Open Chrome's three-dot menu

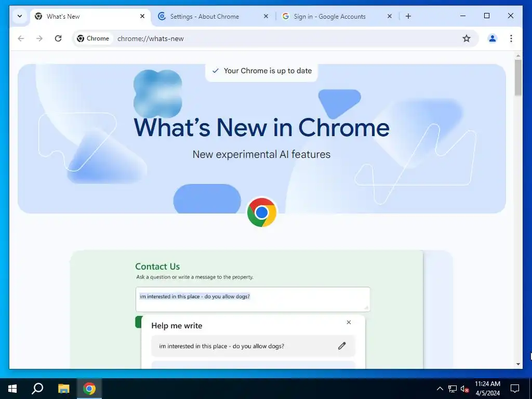pos(511,38)
